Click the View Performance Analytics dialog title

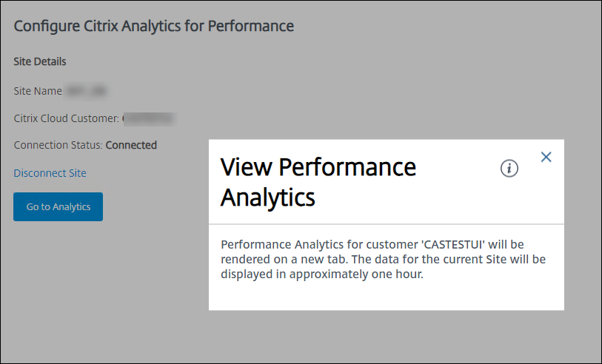tap(318, 182)
